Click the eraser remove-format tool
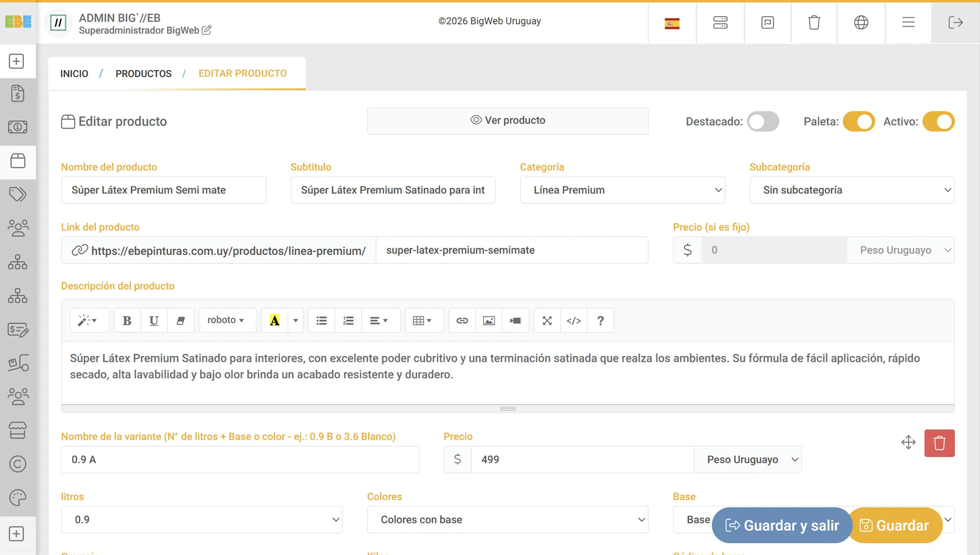Screen dimensions: 980x555 click(180, 321)
